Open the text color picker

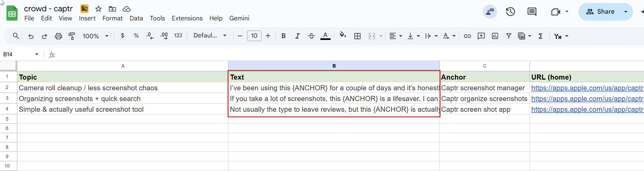(x=325, y=36)
